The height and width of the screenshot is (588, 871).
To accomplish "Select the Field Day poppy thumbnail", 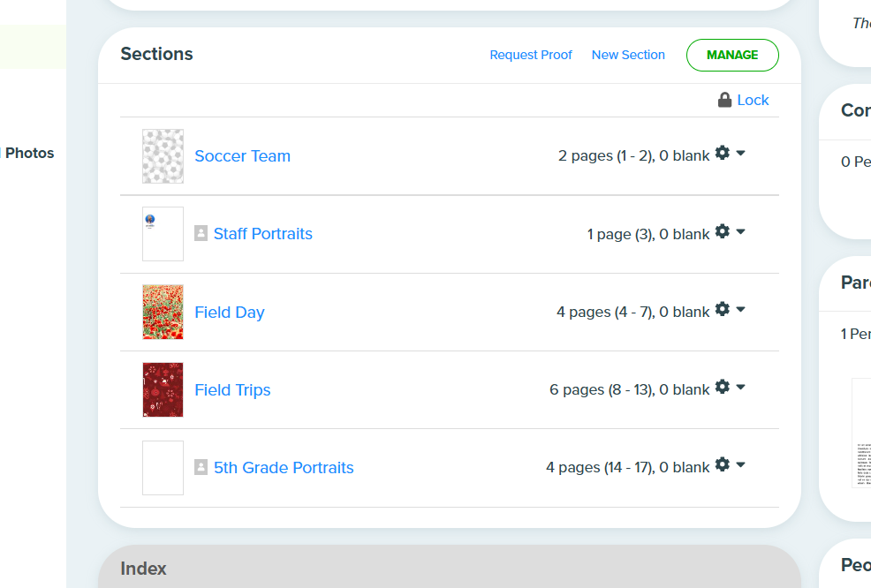I will pyautogui.click(x=163, y=312).
